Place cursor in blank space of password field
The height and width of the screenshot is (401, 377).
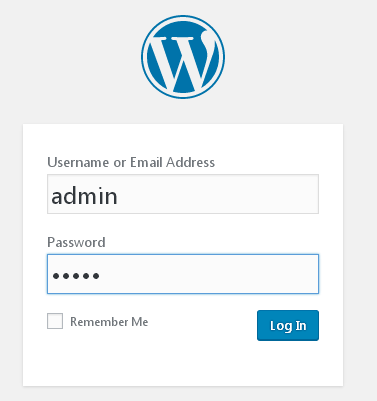[x=210, y=274]
